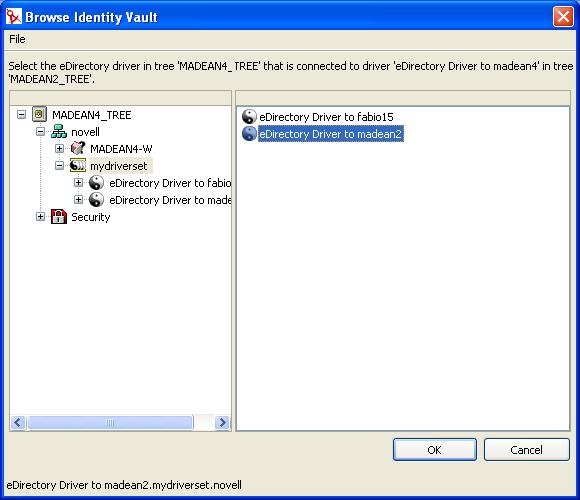Click the tree pane scroll right arrow

tap(222, 422)
